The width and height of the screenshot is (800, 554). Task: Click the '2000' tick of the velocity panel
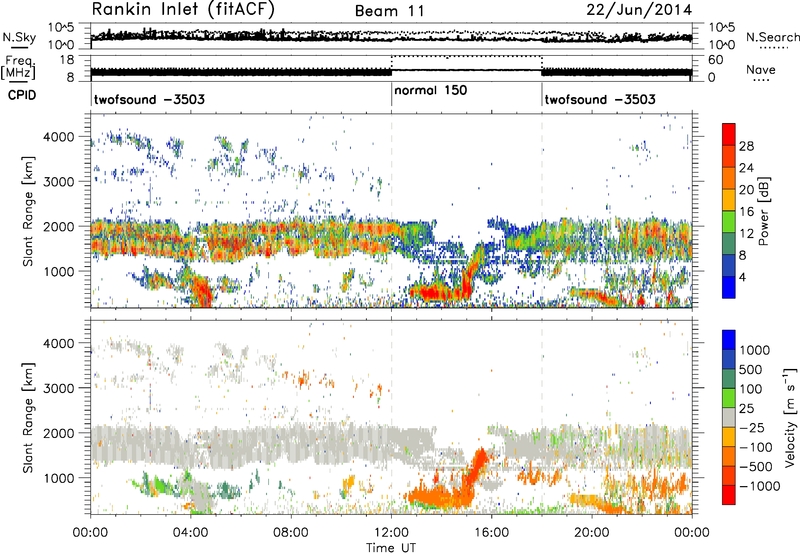(x=59, y=433)
